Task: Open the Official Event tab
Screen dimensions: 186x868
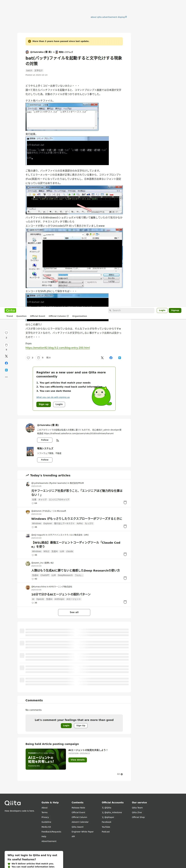Action: click(38, 316)
